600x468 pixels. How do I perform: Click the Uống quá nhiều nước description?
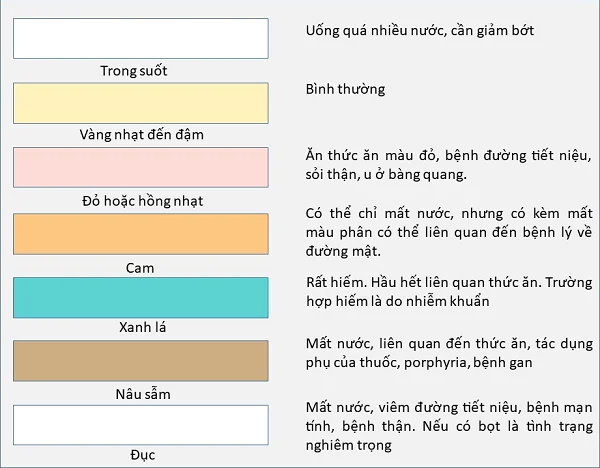point(420,31)
